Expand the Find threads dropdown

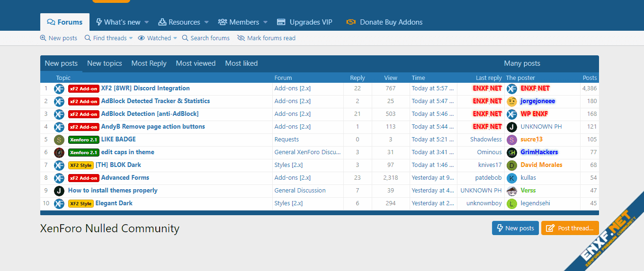pos(130,38)
